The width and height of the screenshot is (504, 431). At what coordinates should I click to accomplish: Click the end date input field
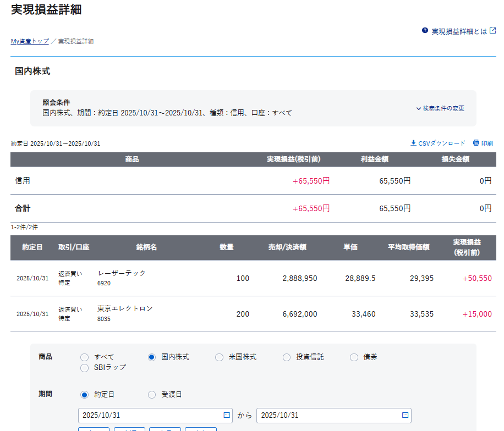click(x=327, y=415)
